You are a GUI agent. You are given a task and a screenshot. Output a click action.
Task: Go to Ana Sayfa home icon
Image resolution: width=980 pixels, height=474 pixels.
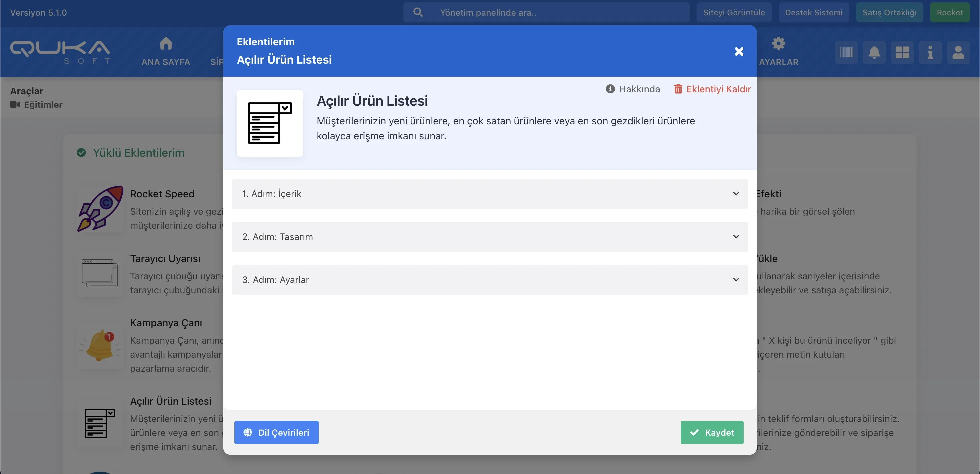[165, 44]
